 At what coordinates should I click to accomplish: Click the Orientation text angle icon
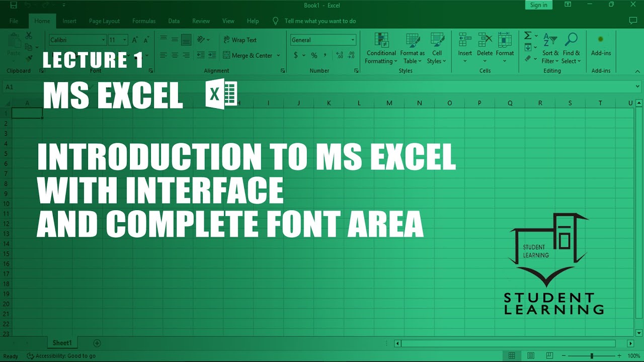point(201,40)
